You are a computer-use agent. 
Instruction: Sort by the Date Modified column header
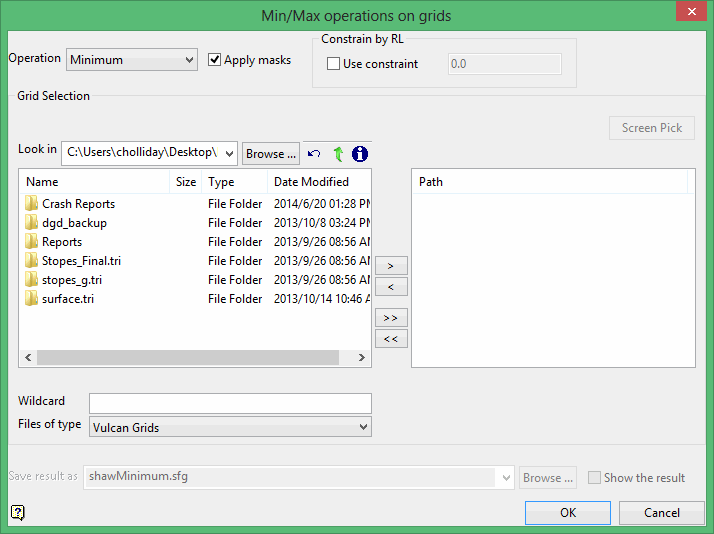(315, 182)
